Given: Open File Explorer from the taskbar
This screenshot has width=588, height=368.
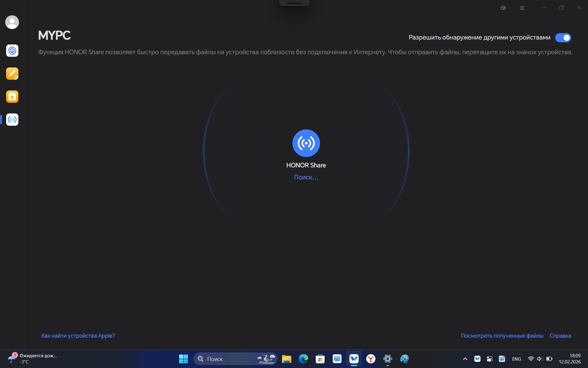Looking at the screenshot, I should (x=287, y=359).
